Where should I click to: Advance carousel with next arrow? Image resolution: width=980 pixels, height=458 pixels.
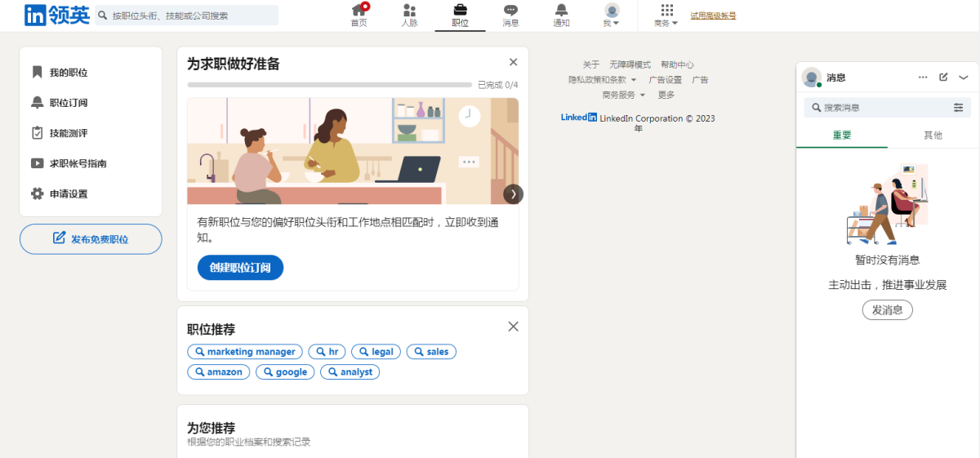tap(513, 194)
